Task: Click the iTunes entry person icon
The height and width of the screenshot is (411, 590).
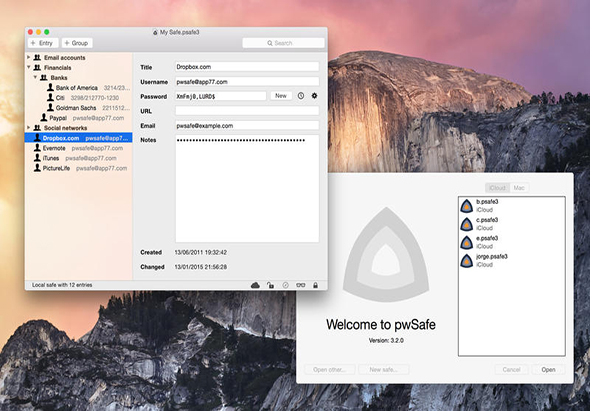Action: [x=37, y=158]
